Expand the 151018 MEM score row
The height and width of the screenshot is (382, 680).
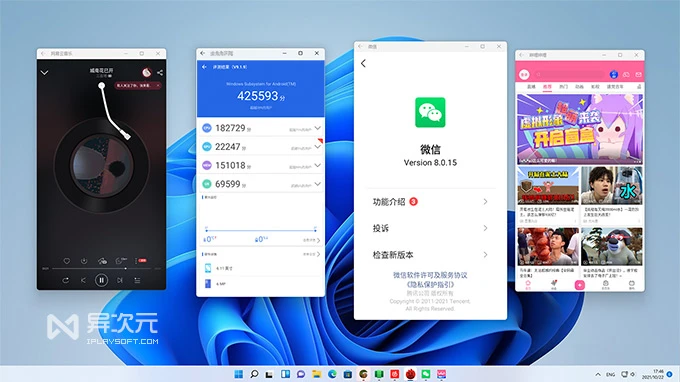[x=317, y=165]
